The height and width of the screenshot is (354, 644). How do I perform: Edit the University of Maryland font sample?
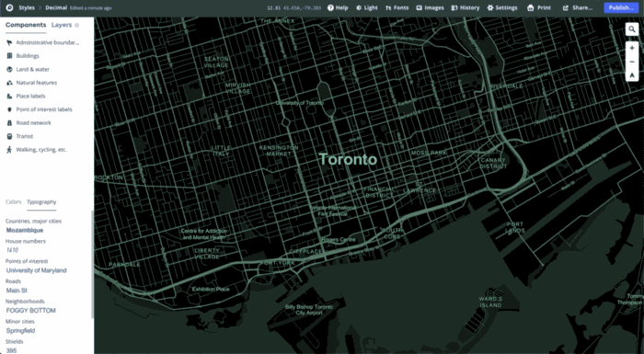tap(36, 270)
